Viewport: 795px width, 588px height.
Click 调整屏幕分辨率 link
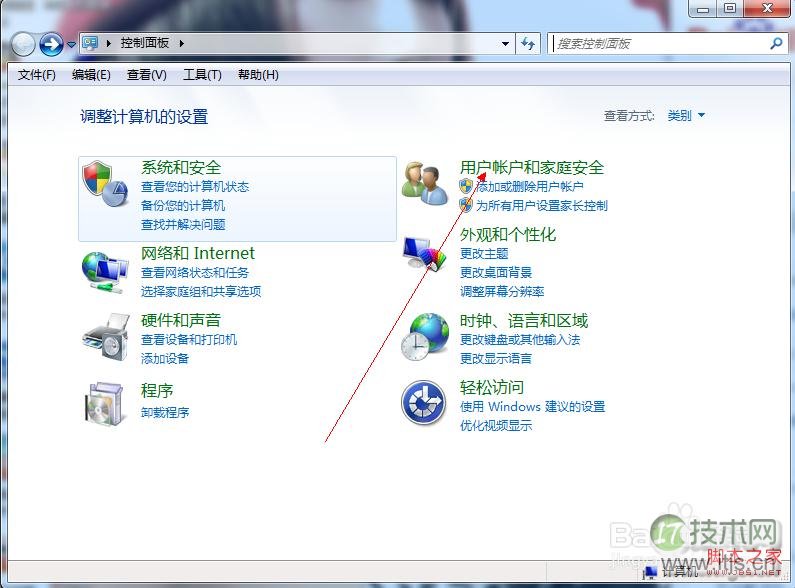click(502, 291)
